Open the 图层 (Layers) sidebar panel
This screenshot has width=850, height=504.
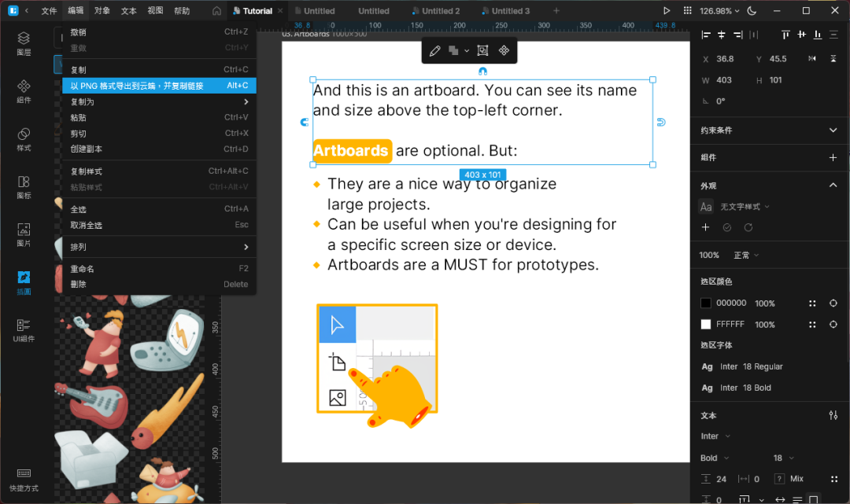coord(24,43)
